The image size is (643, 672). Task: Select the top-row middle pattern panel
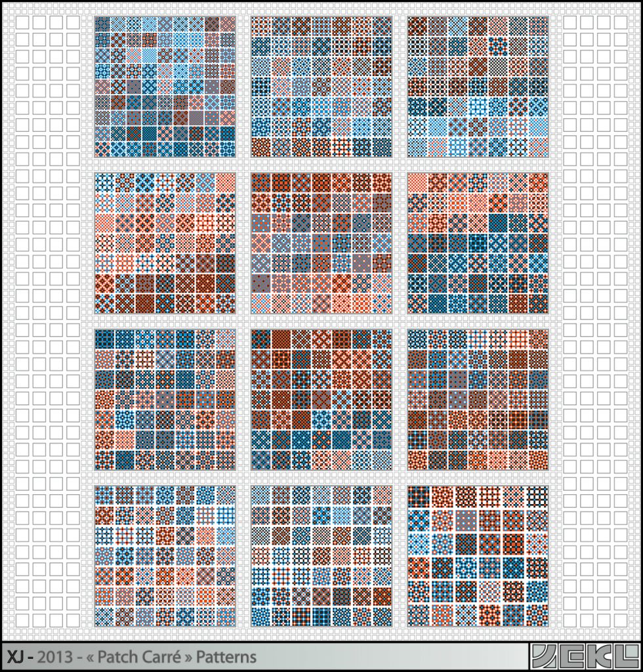(321, 87)
